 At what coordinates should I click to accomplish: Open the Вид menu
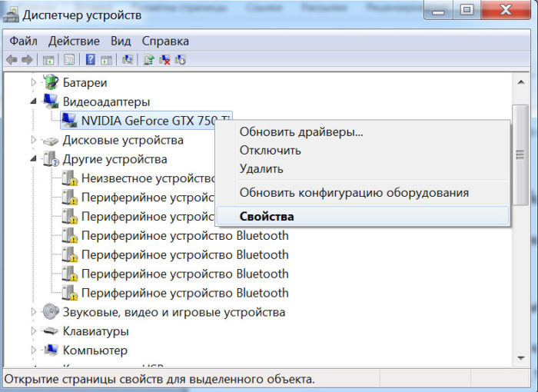point(121,41)
